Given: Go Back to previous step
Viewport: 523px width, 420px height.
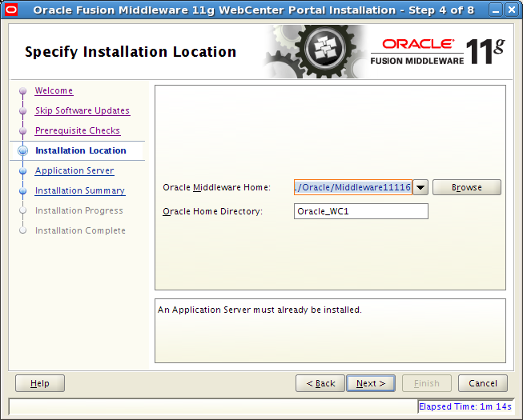Looking at the screenshot, I should coord(320,383).
